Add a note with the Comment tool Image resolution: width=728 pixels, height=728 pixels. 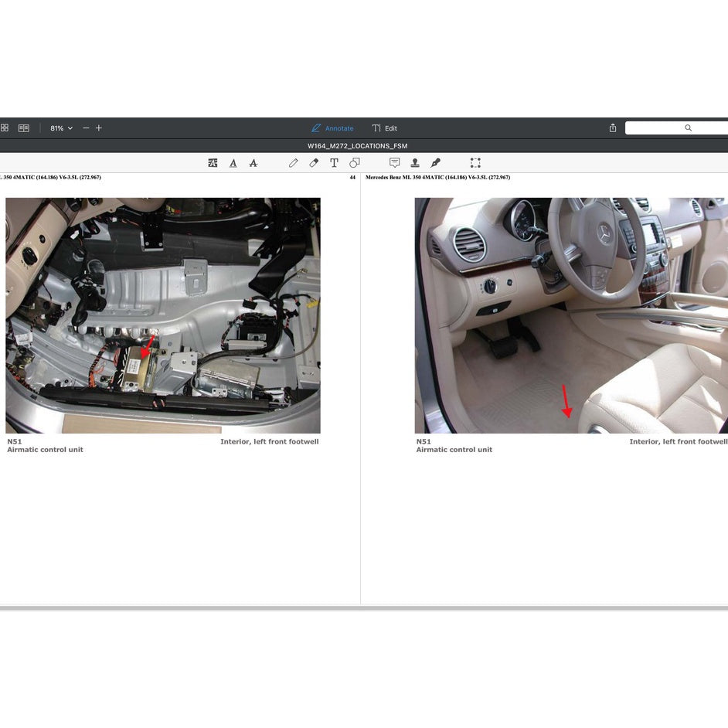click(x=395, y=162)
